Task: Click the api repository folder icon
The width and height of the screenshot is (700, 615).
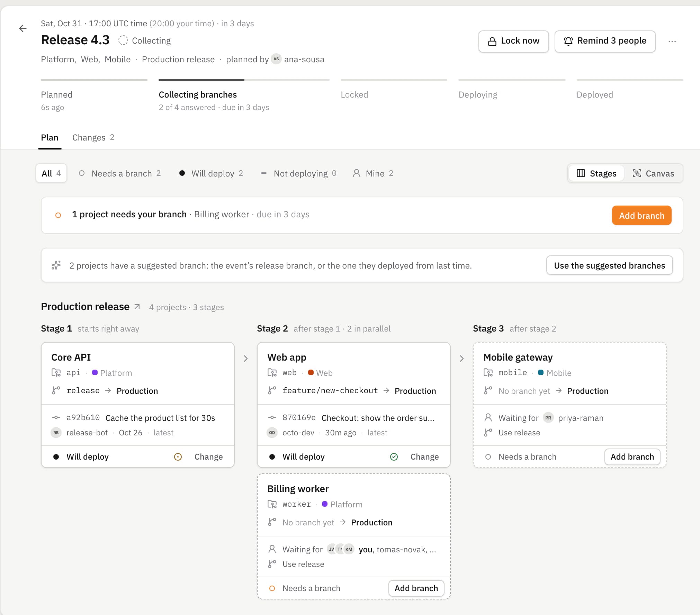Action: 56,372
